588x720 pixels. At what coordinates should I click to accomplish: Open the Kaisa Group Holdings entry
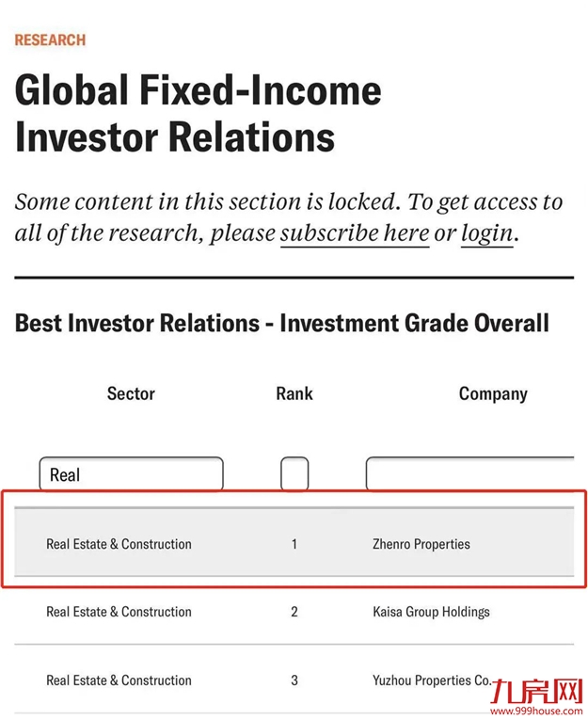point(431,612)
